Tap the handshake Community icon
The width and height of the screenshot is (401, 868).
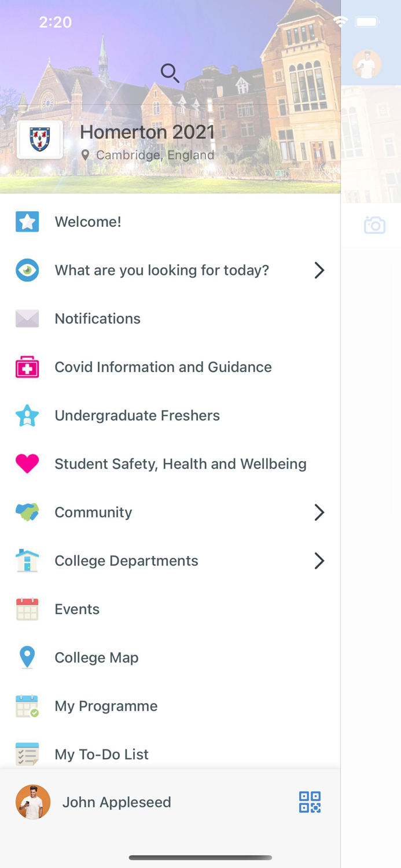[x=27, y=512]
